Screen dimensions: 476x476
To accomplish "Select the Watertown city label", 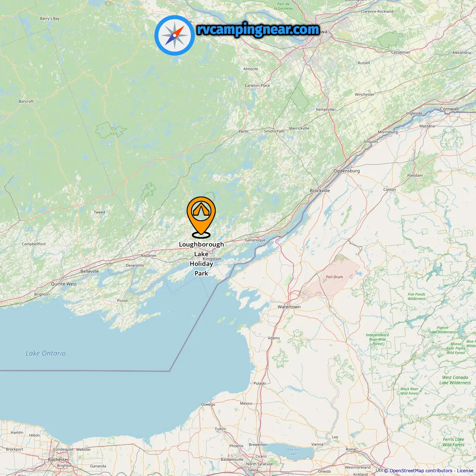I will [289, 307].
